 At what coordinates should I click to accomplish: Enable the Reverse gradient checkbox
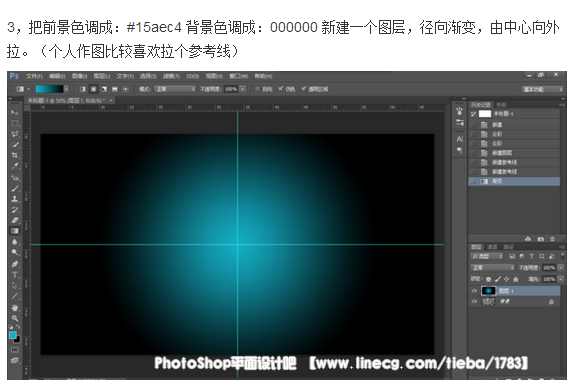click(258, 89)
